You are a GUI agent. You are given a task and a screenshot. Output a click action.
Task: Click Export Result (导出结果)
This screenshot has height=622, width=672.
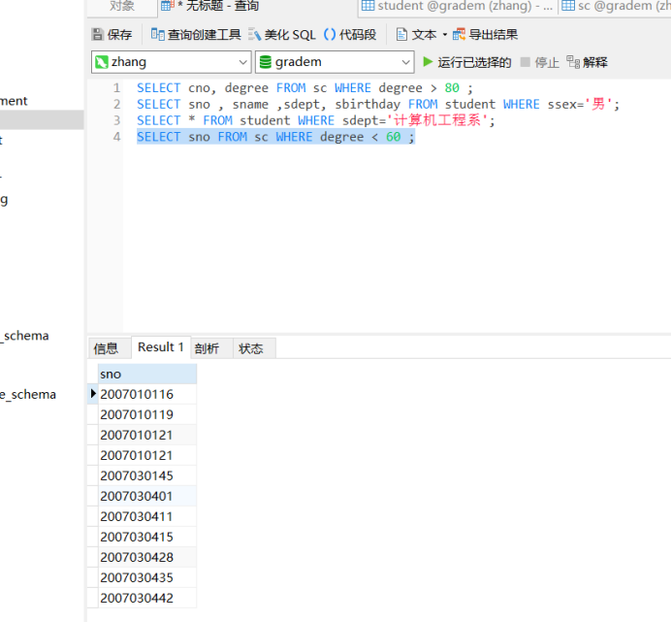(485, 34)
